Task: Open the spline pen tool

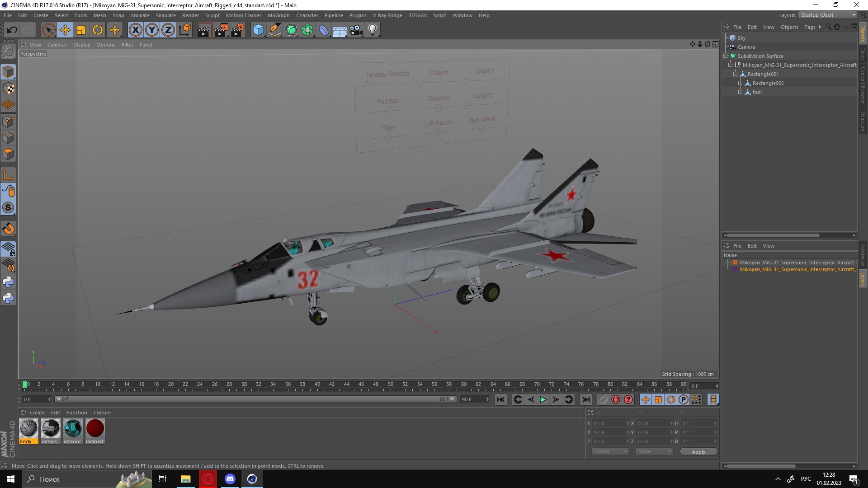Action: pyautogui.click(x=274, y=30)
